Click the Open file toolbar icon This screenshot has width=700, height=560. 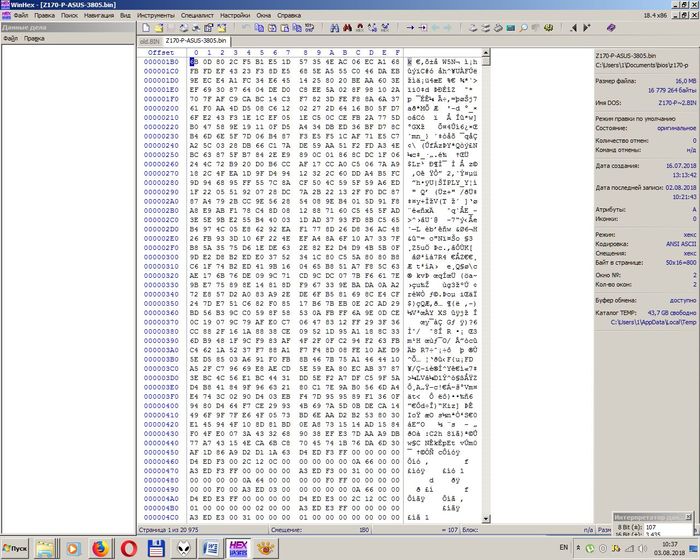[157, 28]
